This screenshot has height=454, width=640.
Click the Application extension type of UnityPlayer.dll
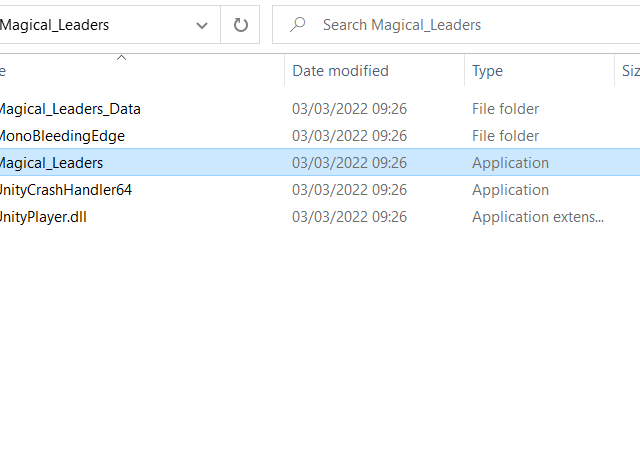[538, 217]
